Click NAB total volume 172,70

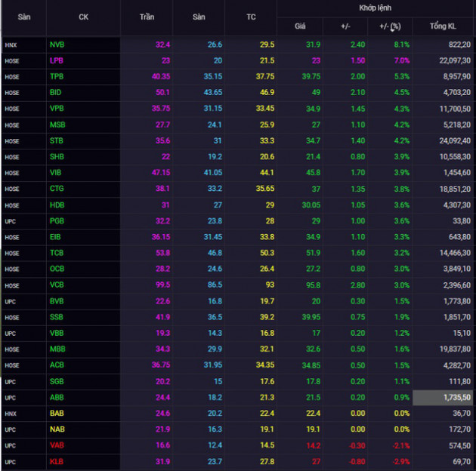click(x=459, y=429)
